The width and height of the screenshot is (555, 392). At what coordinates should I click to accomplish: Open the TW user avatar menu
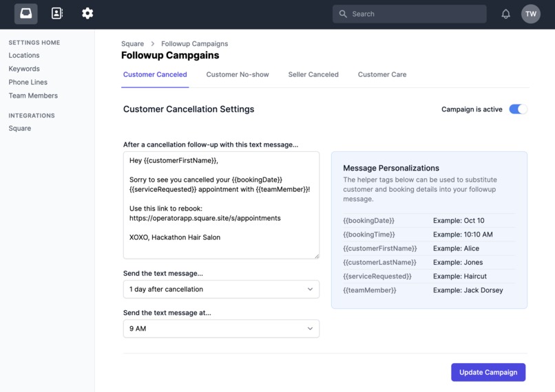coord(531,14)
